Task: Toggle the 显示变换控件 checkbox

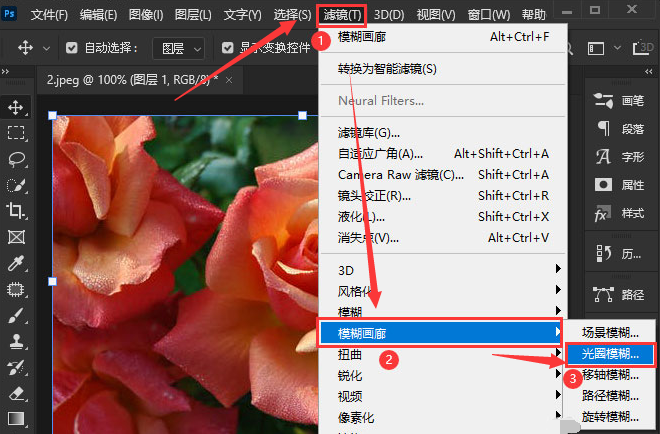Action: [228, 48]
